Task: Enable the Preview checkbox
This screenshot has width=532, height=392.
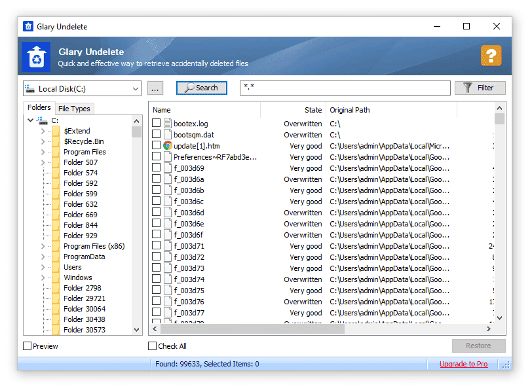Action: [27, 346]
